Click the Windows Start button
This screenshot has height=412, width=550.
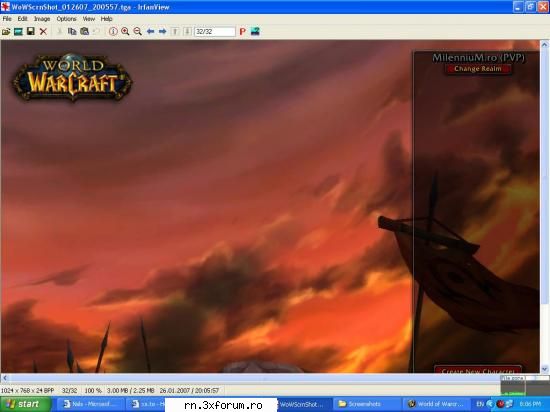coord(25,404)
